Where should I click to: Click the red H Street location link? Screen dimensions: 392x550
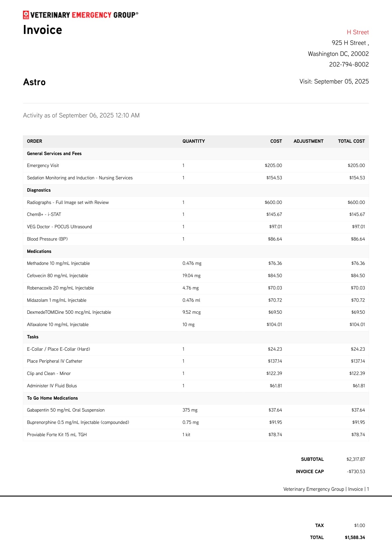pos(357,32)
